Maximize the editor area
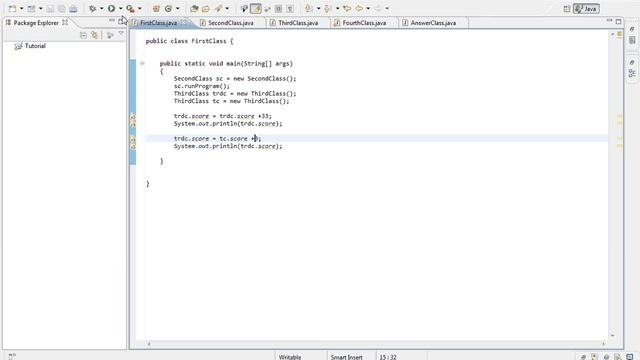This screenshot has height=360, width=640. tap(618, 21)
